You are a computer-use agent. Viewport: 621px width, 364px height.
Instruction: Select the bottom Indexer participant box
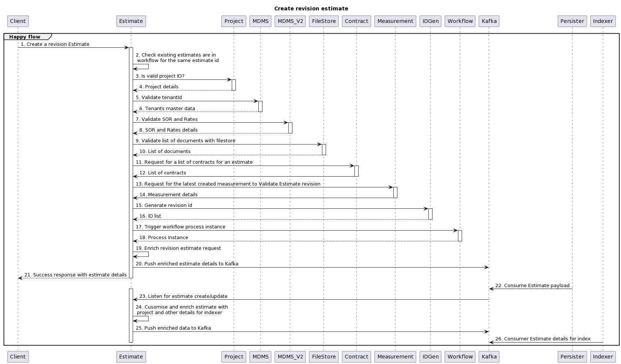point(603,357)
